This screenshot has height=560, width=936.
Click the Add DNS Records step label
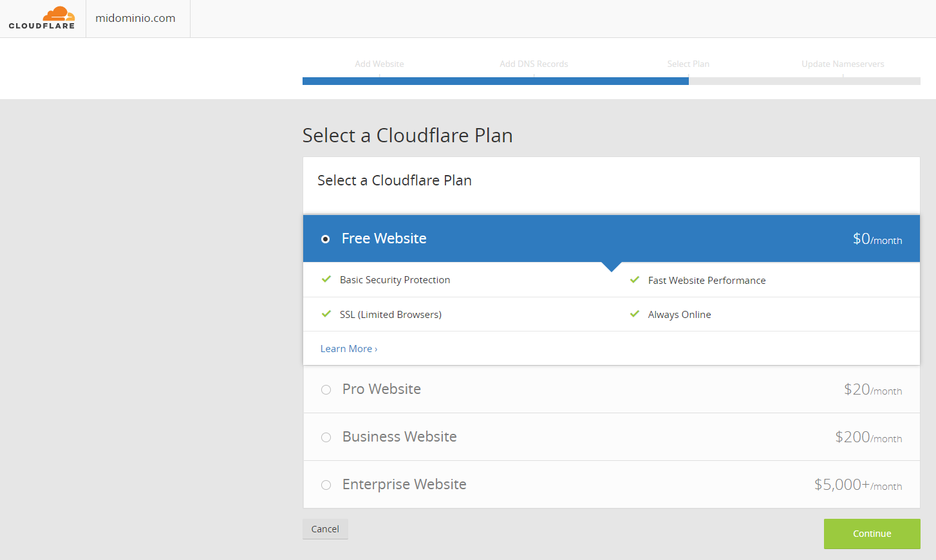pyautogui.click(x=534, y=64)
